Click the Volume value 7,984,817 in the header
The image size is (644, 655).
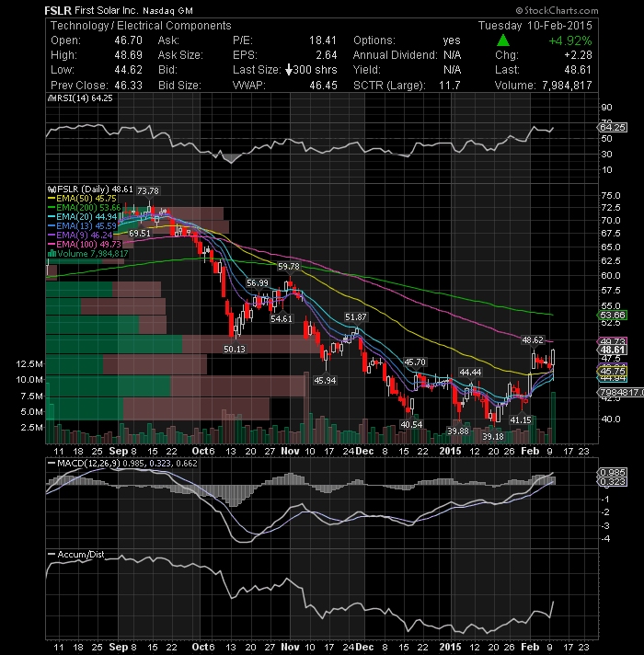567,86
